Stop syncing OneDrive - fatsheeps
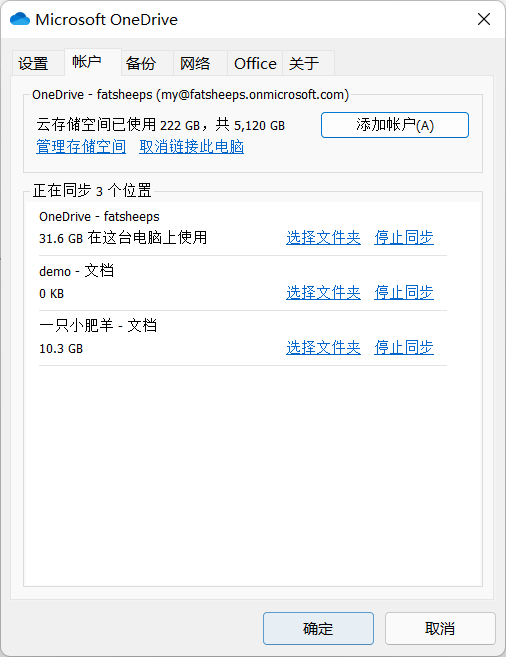Image resolution: width=506 pixels, height=657 pixels. (x=404, y=238)
